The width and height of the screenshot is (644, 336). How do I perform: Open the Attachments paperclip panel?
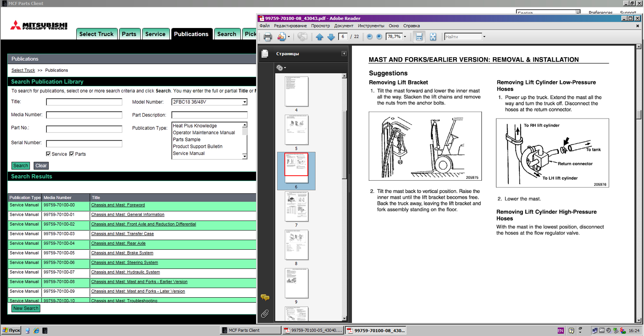tap(265, 314)
